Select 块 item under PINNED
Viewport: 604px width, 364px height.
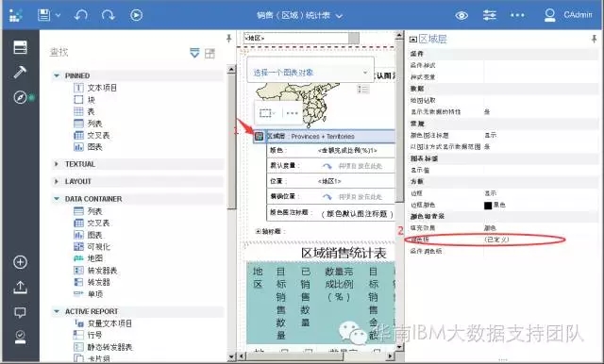point(84,100)
